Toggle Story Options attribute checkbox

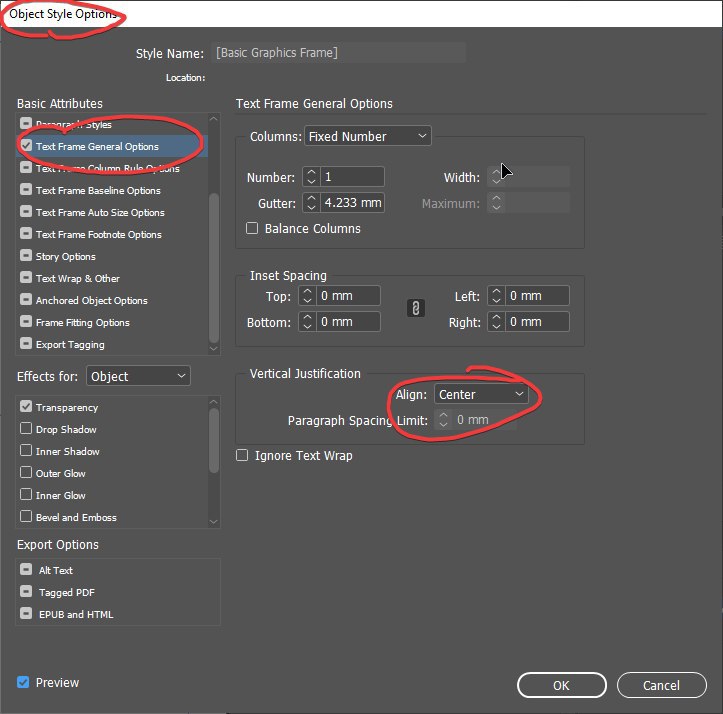pyautogui.click(x=26, y=256)
